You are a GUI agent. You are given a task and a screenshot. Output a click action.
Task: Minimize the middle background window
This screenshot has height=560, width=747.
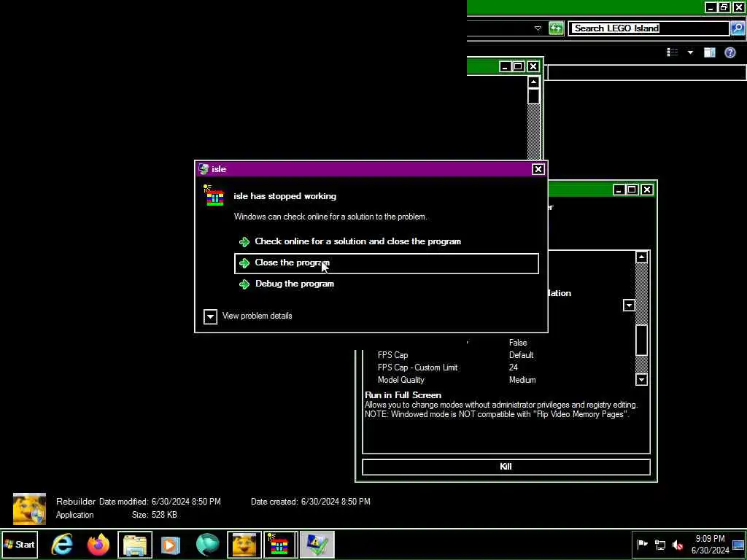[x=505, y=66]
